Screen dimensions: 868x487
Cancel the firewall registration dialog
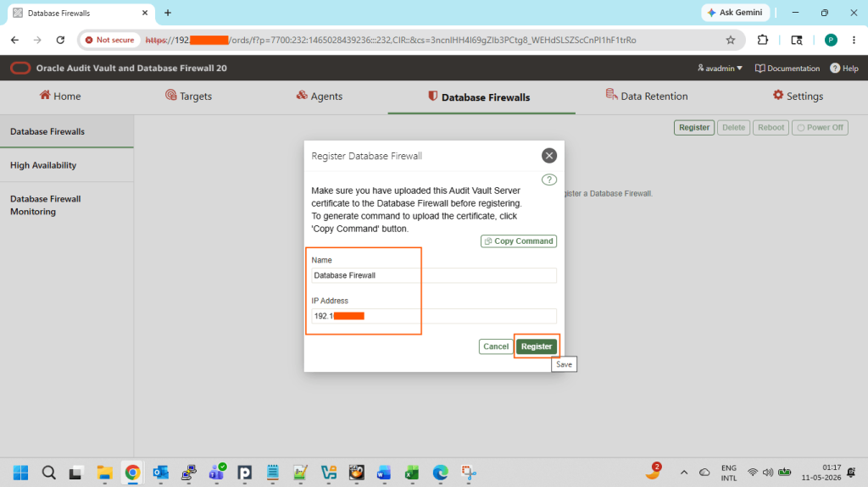(x=495, y=346)
